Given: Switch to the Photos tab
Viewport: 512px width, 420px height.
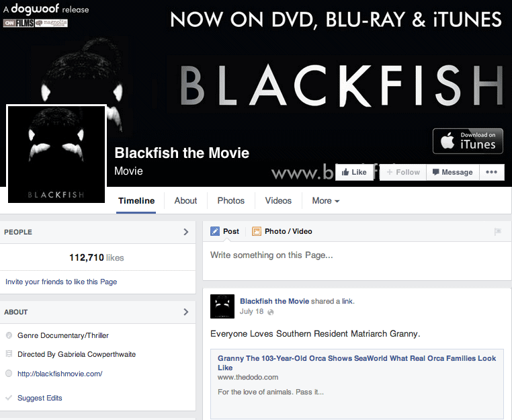Looking at the screenshot, I should 231,200.
